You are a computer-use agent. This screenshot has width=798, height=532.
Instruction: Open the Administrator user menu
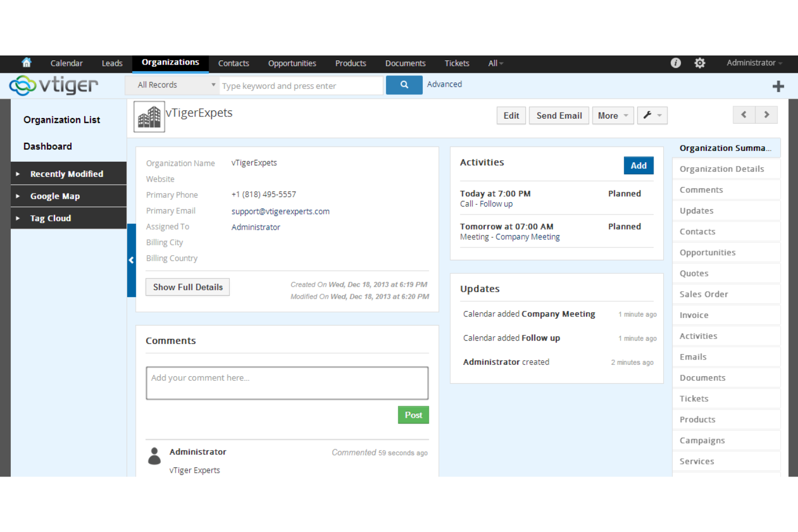click(x=754, y=63)
